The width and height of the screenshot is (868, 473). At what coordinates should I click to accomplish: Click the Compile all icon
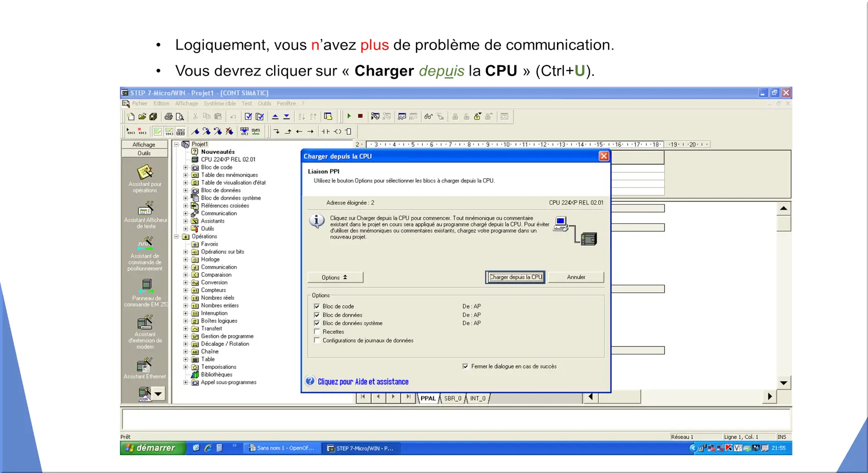pyautogui.click(x=259, y=116)
